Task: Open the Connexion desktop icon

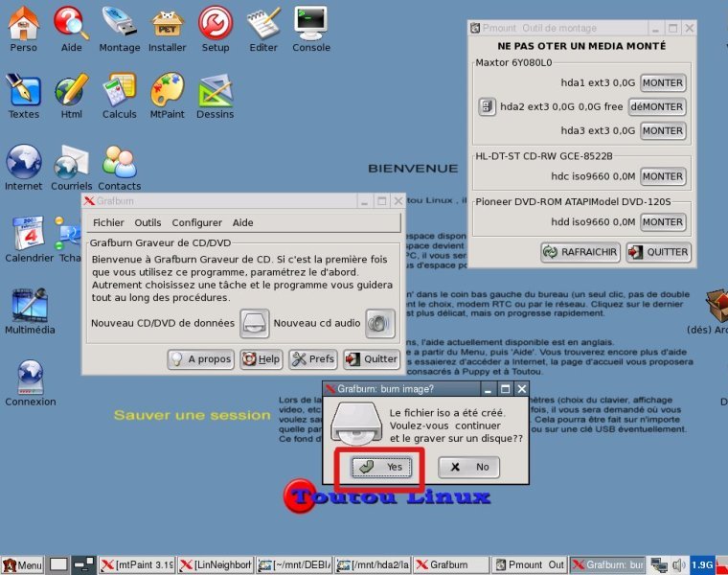Action: point(30,377)
